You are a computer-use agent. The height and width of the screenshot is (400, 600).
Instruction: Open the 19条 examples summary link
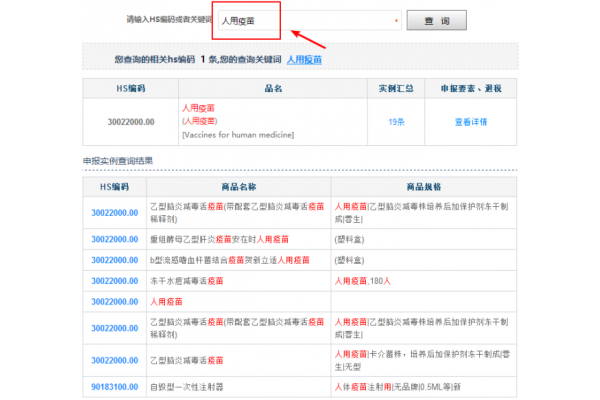click(x=396, y=121)
